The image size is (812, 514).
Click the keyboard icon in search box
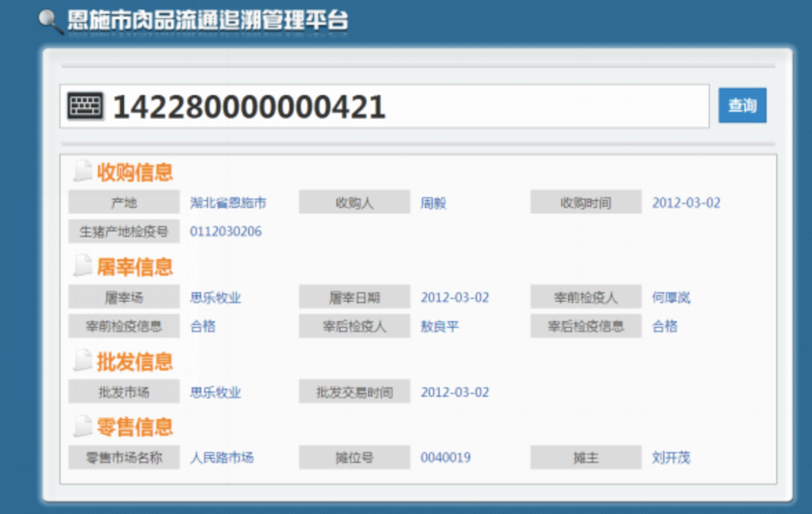[x=85, y=106]
